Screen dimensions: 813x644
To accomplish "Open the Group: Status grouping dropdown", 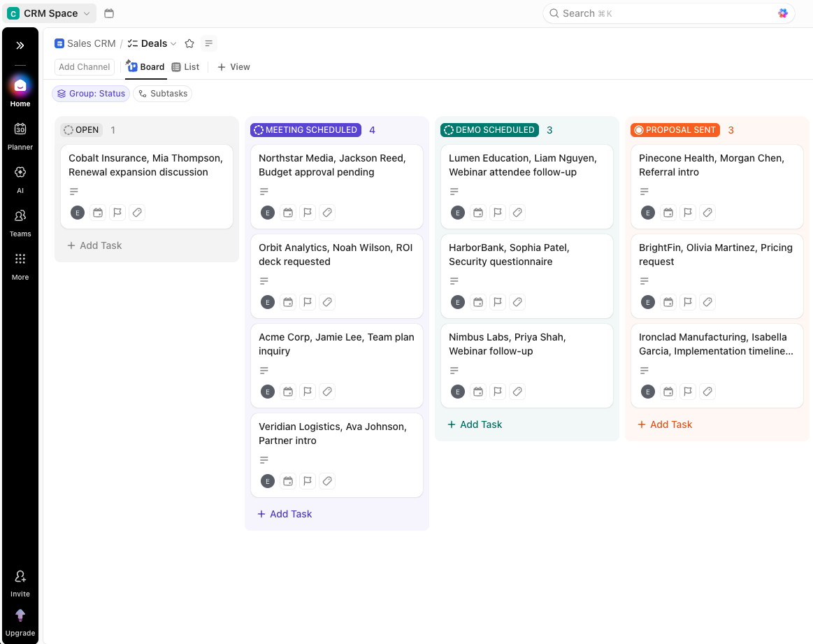I will [x=91, y=93].
